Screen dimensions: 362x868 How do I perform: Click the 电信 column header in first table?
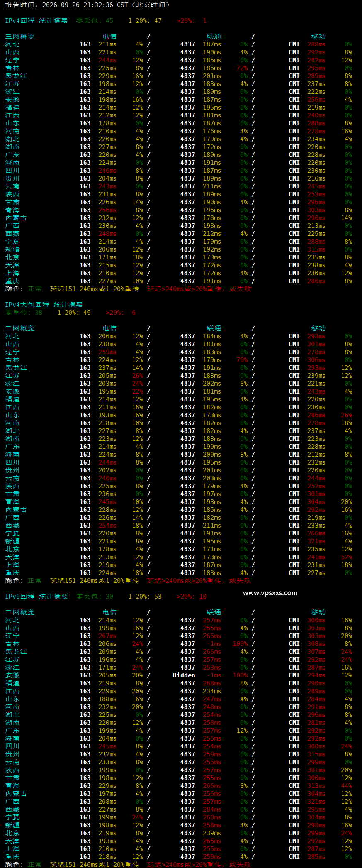click(x=110, y=37)
